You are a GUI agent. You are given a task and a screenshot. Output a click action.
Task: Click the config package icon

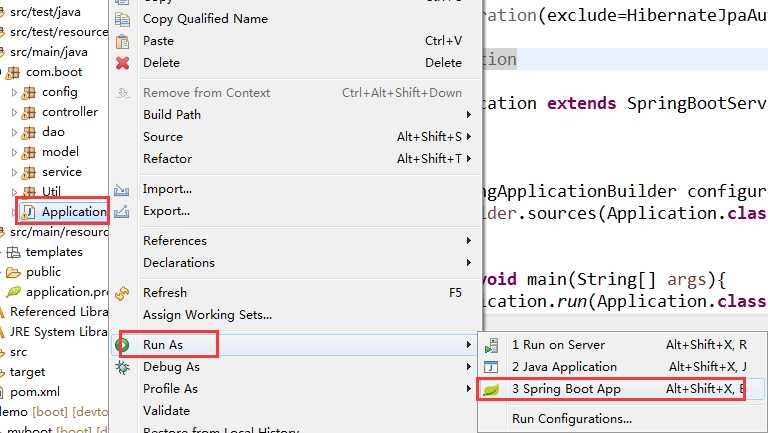tap(28, 92)
